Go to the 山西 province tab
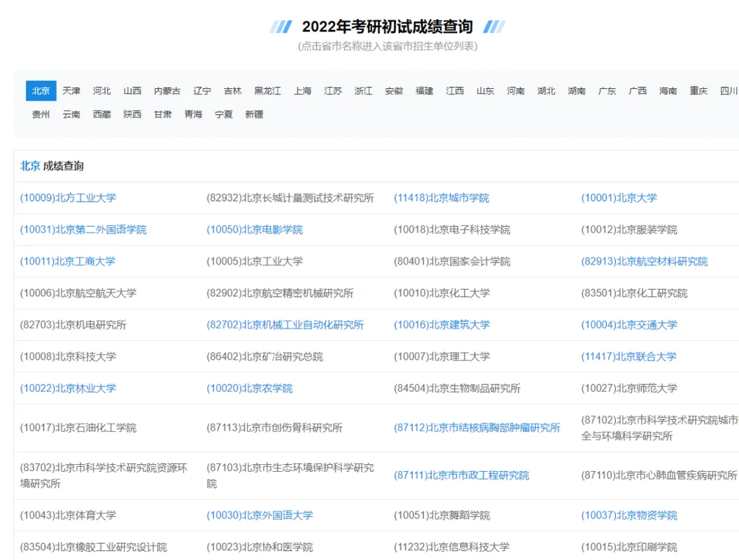 [132, 90]
